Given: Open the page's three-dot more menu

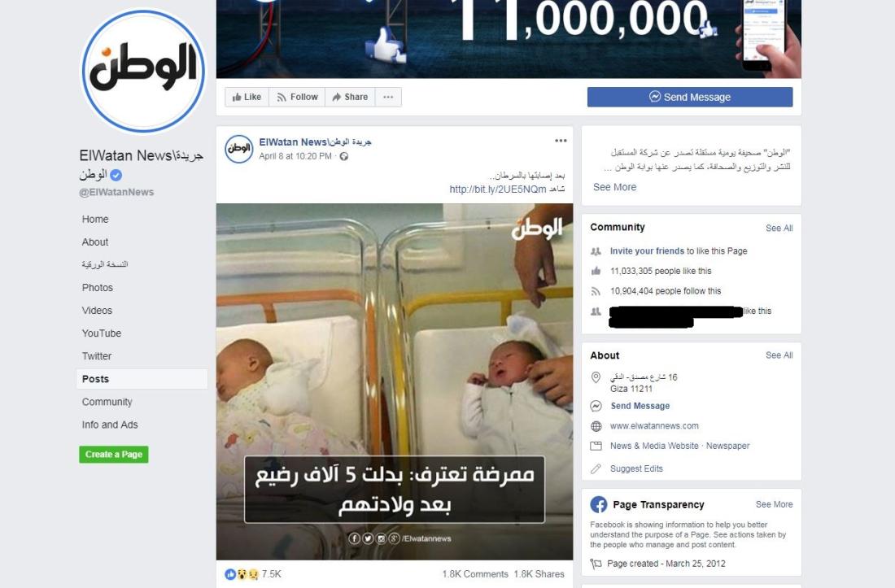Looking at the screenshot, I should point(388,97).
